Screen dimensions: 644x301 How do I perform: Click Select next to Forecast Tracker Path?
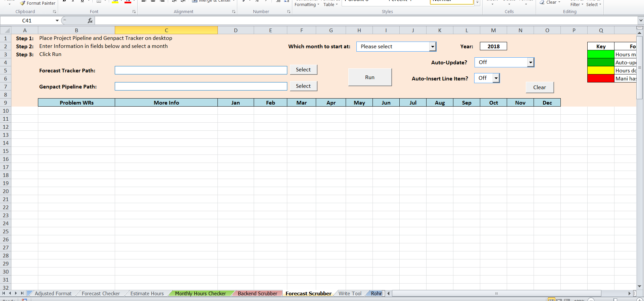(303, 70)
